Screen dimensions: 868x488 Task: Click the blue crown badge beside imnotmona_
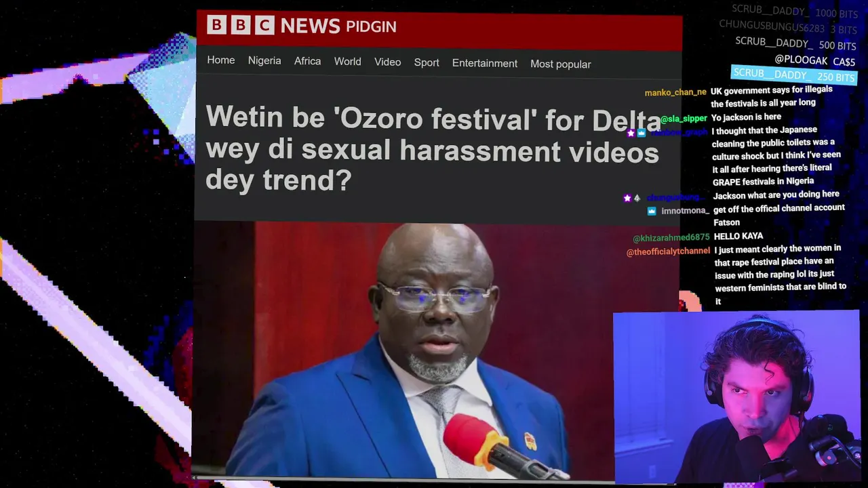tap(652, 211)
